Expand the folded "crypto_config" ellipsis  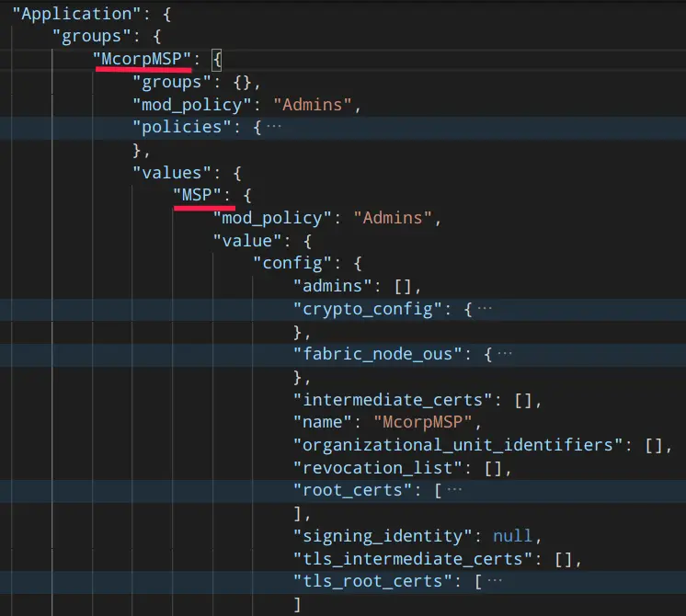pyautogui.click(x=485, y=309)
